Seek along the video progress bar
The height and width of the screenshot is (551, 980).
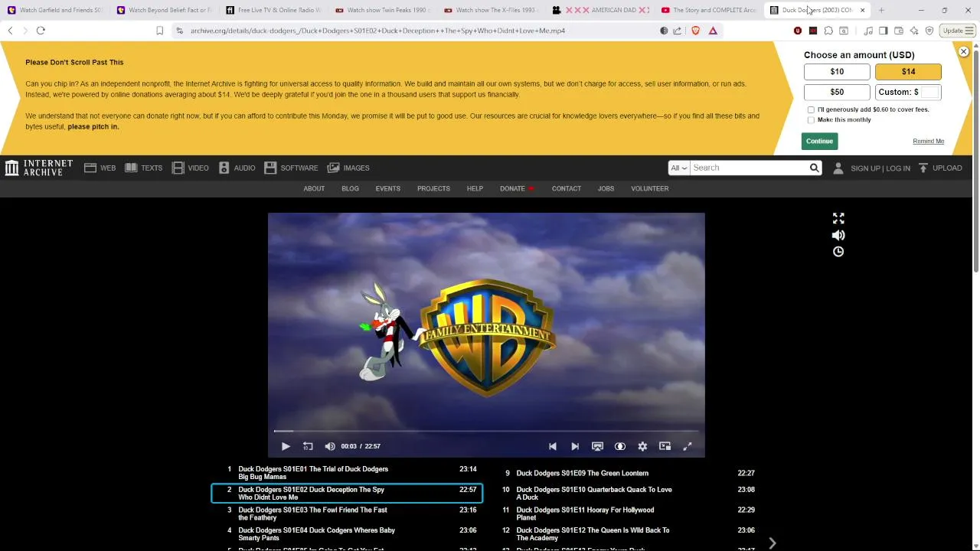[x=486, y=431]
